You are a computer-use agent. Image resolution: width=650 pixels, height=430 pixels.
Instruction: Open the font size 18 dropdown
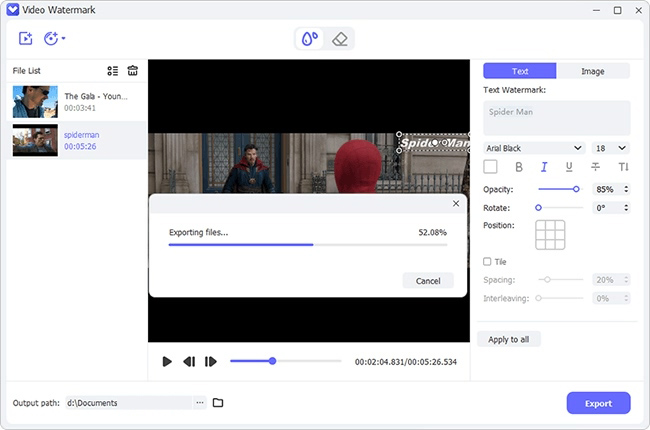[611, 148]
